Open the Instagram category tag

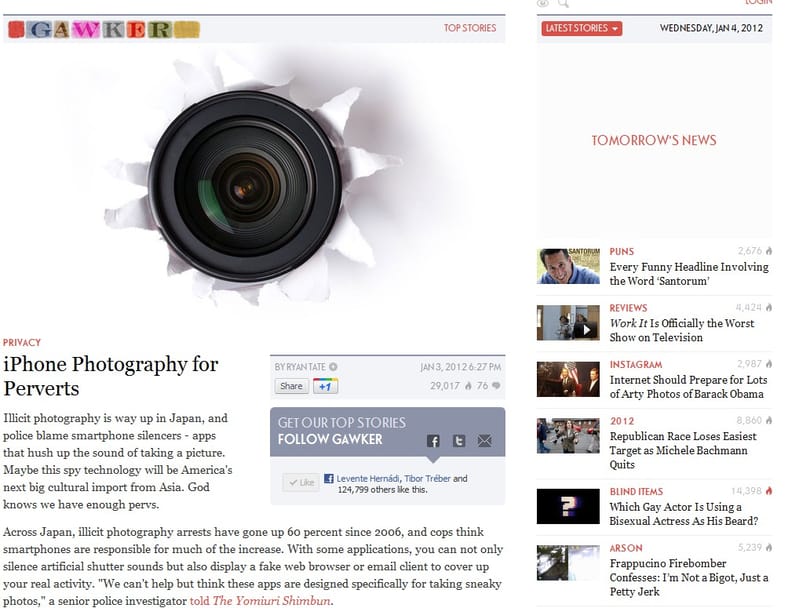635,365
